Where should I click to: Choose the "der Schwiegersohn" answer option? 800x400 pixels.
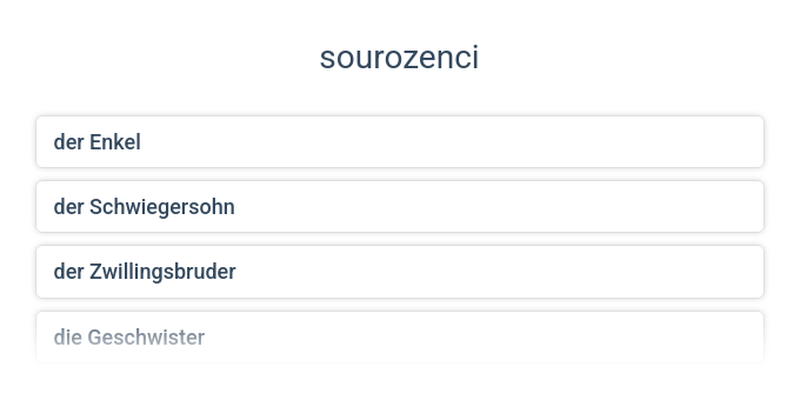[400, 207]
